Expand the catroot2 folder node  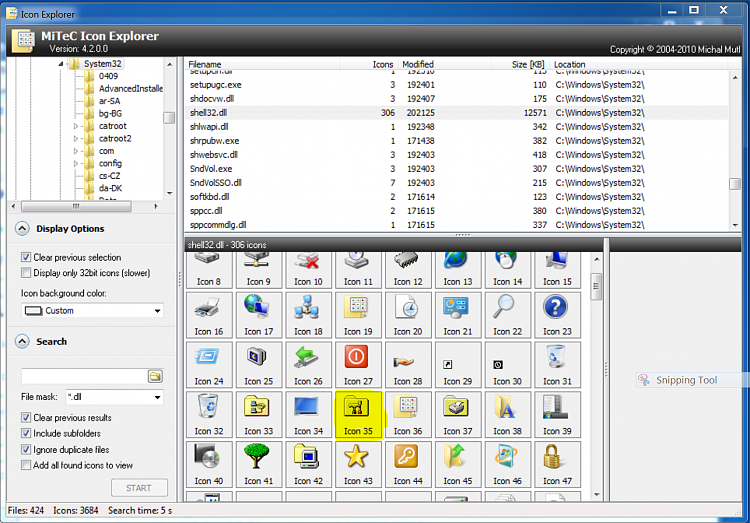click(x=76, y=139)
